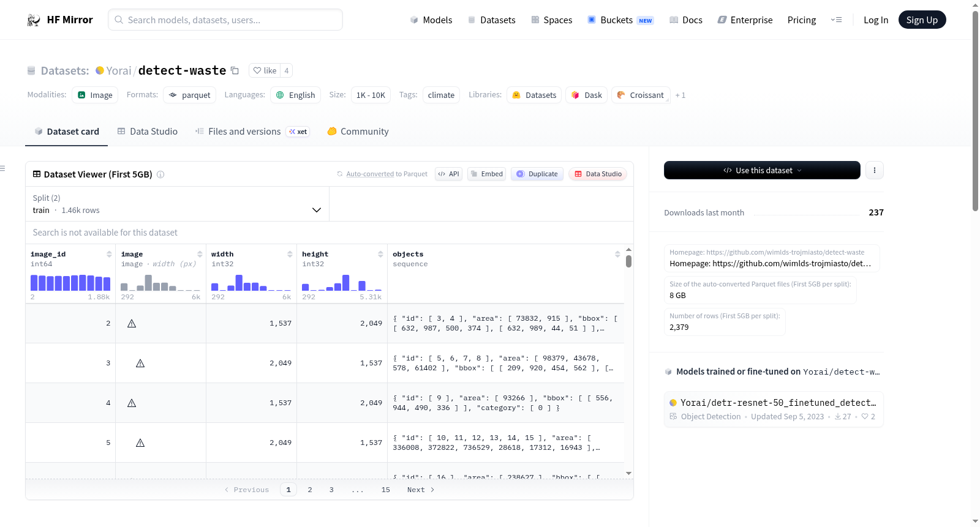Sort by objects column sort icon
Viewport: 980px width, 527px height.
click(x=617, y=254)
